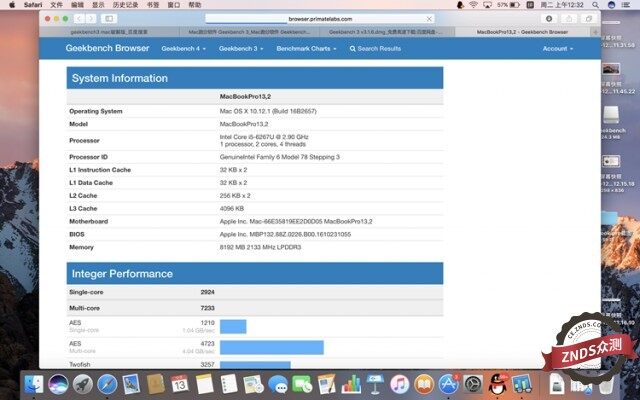640x400 pixels.
Task: Click the battery 57% indicator
Action: coord(508,5)
